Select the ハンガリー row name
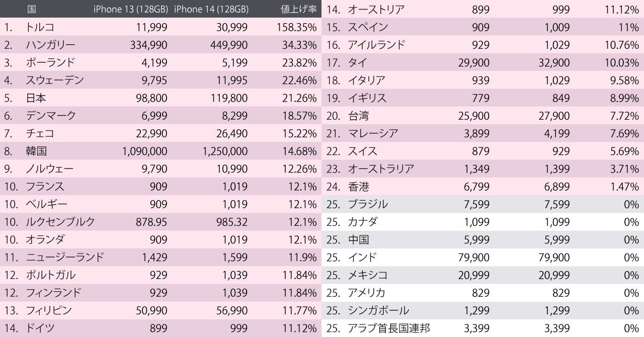This screenshot has width=644, height=337. (50, 45)
